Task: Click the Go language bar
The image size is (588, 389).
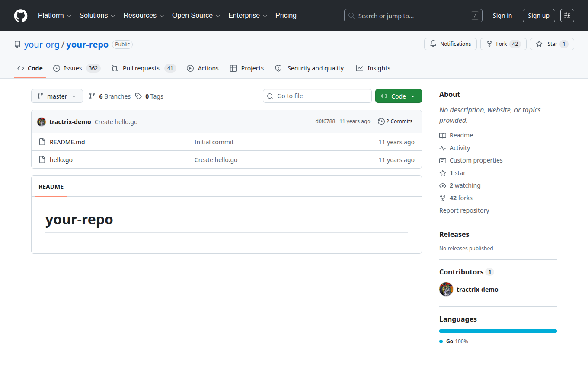Action: tap(498, 331)
